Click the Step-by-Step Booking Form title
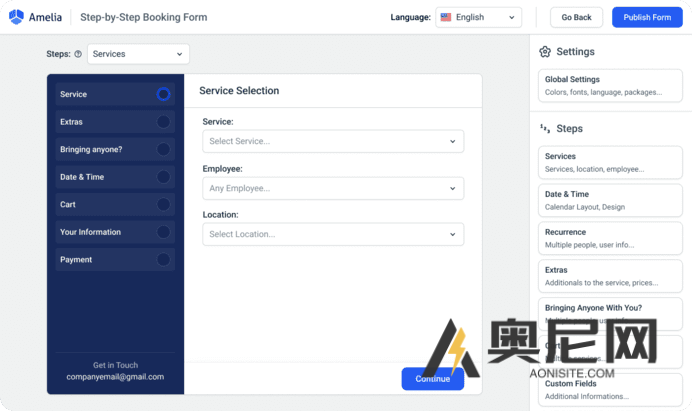The width and height of the screenshot is (692, 411). 143,17
